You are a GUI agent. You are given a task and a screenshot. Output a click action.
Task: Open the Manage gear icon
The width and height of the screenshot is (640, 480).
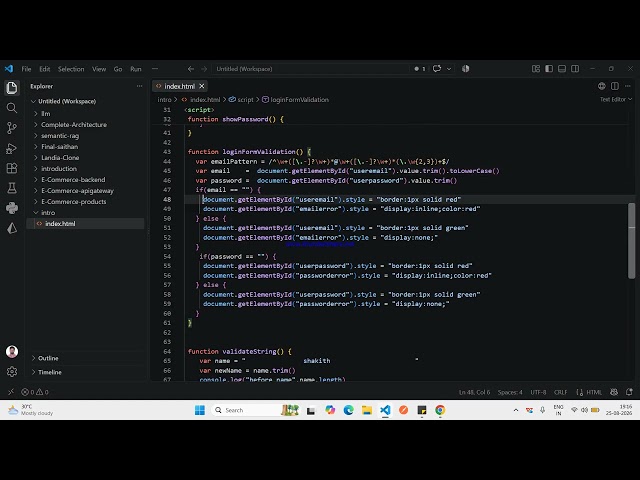tap(12, 371)
